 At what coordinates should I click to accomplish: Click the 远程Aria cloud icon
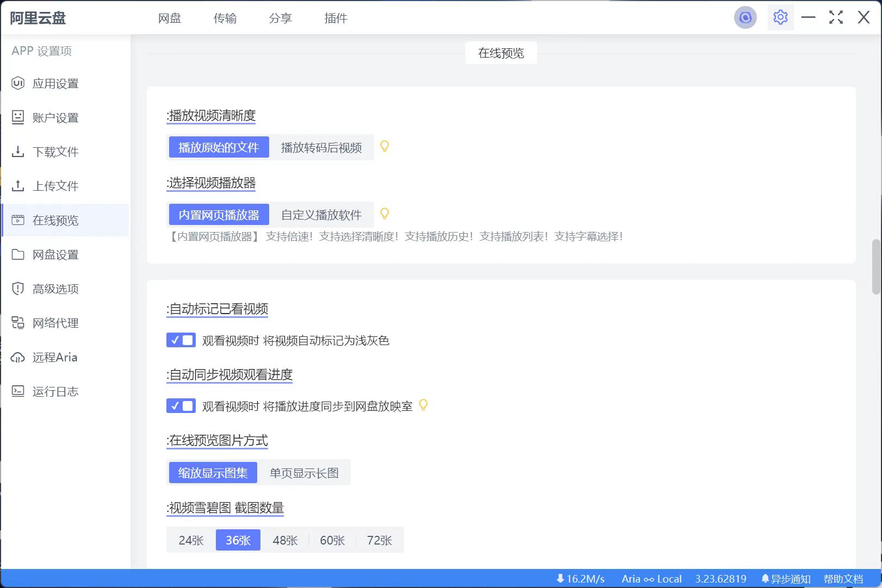click(x=18, y=357)
